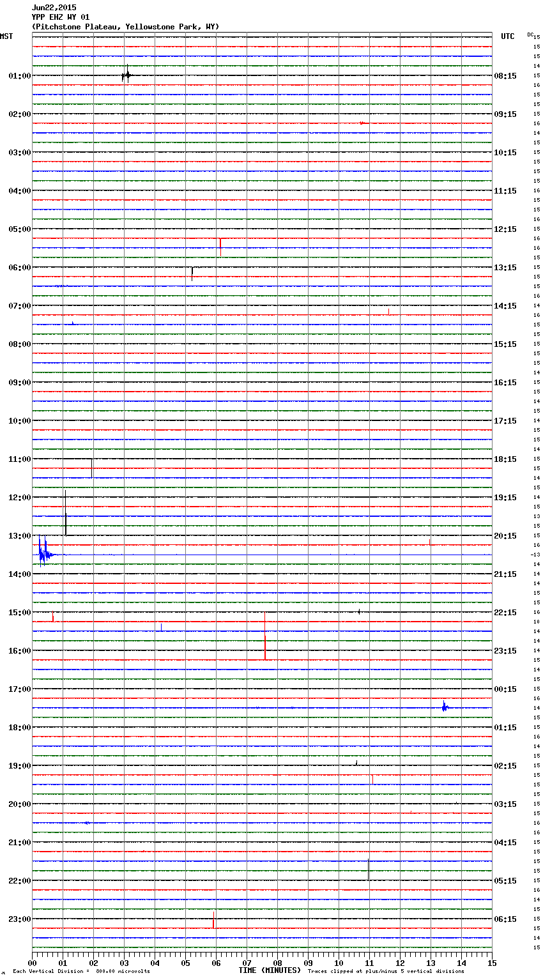This screenshot has width=543, height=980.
Task: Click the "20:15" UTC time label
Action: tap(505, 536)
